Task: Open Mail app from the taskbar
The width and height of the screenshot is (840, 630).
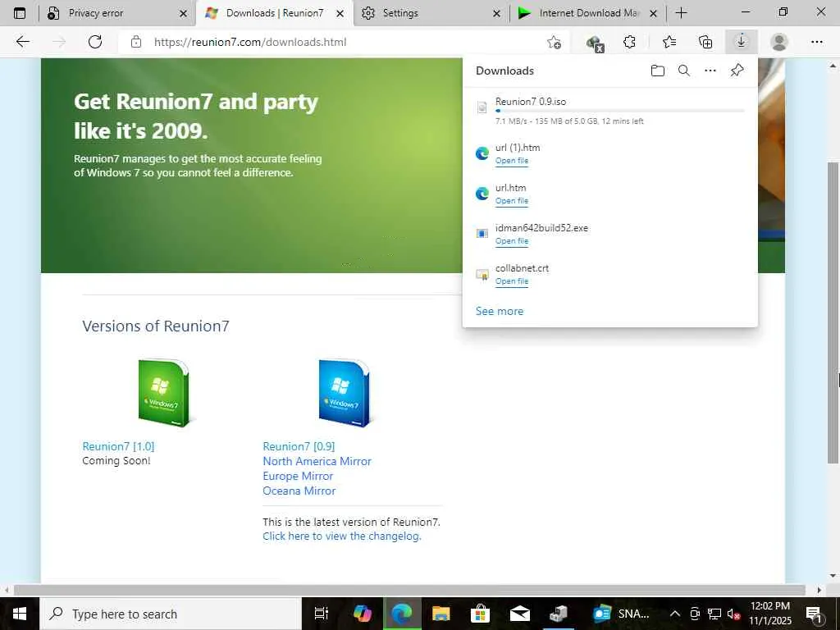Action: (x=519, y=614)
